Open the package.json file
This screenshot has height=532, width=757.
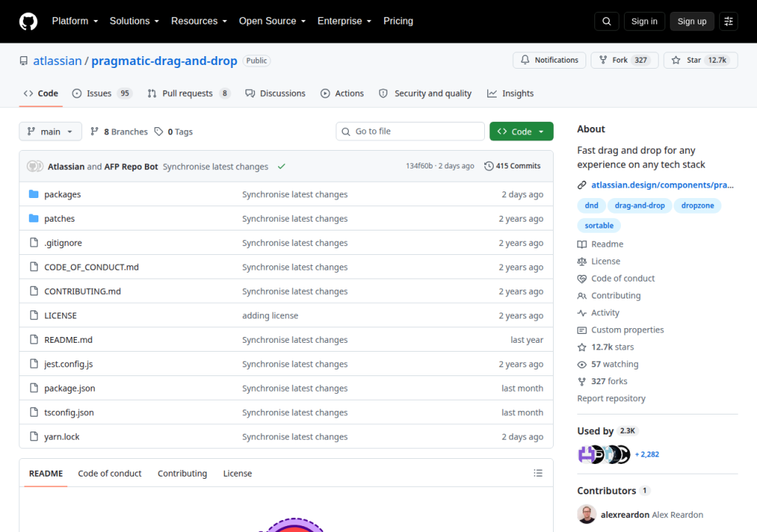(69, 388)
